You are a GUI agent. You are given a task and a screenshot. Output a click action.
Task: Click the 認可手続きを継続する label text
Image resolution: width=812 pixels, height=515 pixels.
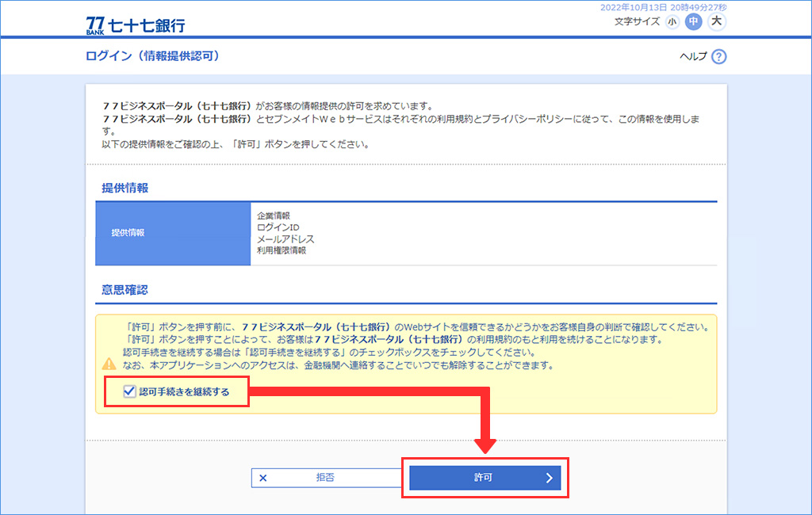184,392
